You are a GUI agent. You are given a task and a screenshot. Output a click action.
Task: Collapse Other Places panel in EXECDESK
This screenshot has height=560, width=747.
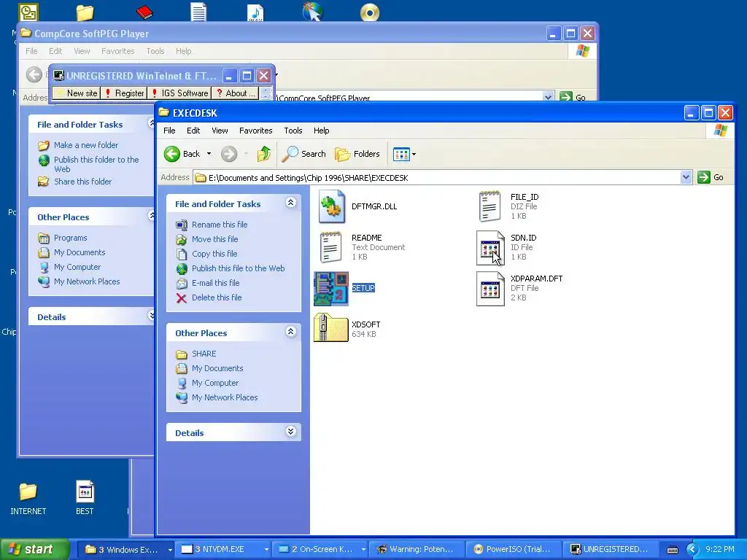[x=290, y=332]
